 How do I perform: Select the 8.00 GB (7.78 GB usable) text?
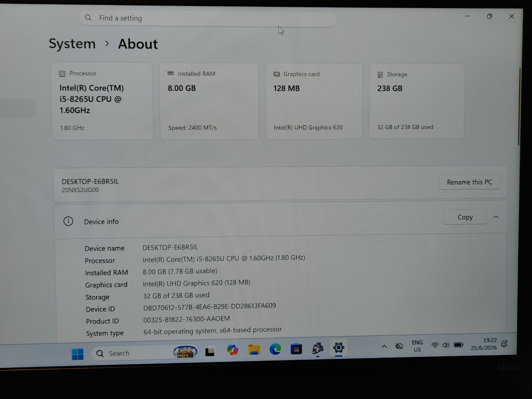180,271
